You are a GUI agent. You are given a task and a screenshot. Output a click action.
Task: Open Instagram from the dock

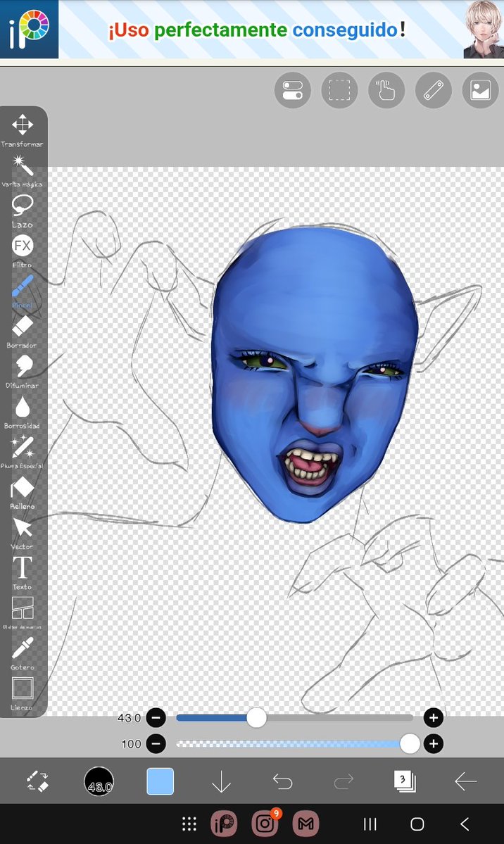pyautogui.click(x=265, y=823)
